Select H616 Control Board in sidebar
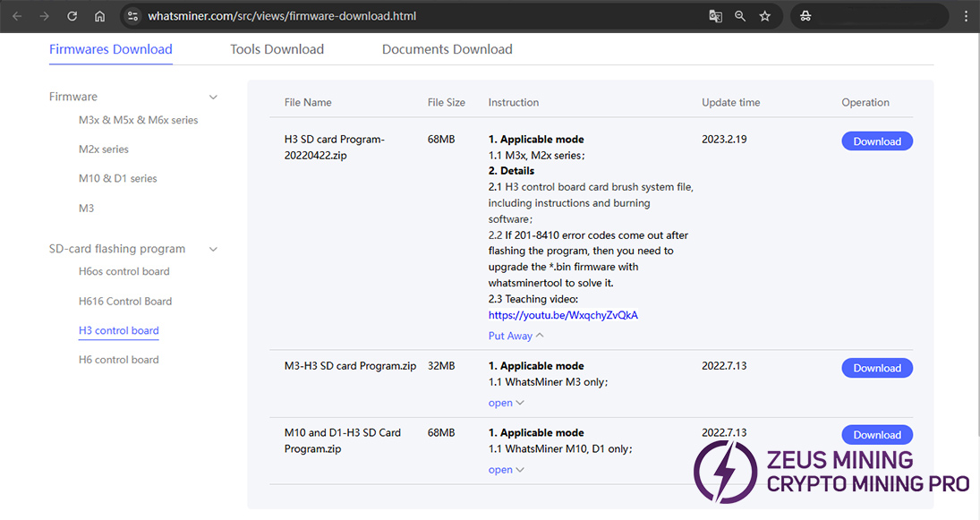The width and height of the screenshot is (980, 520). click(x=125, y=301)
